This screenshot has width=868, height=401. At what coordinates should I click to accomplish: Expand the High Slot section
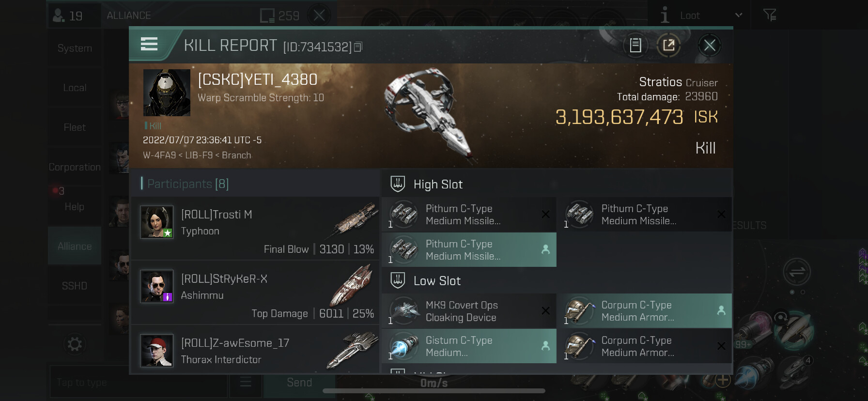pyautogui.click(x=438, y=185)
